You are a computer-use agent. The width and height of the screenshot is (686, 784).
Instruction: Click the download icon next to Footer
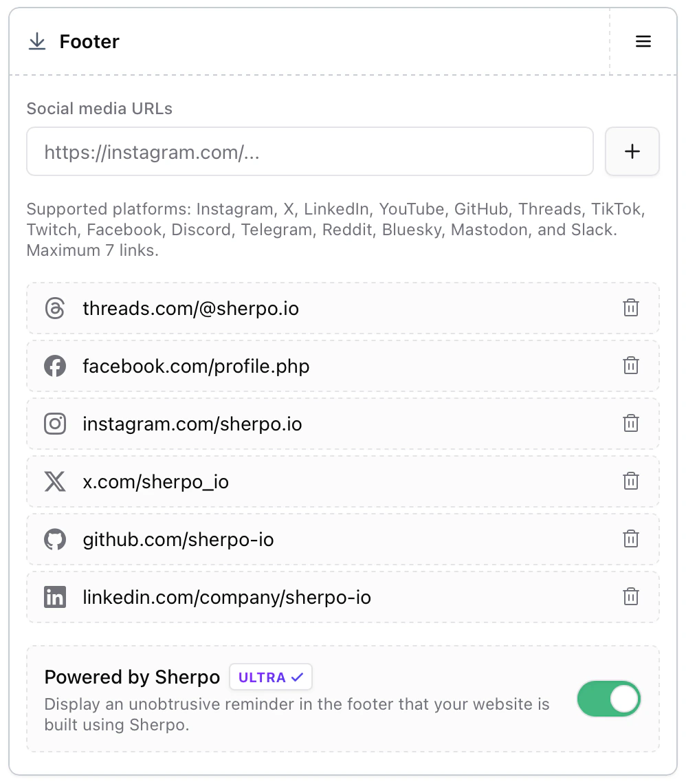[x=36, y=41]
